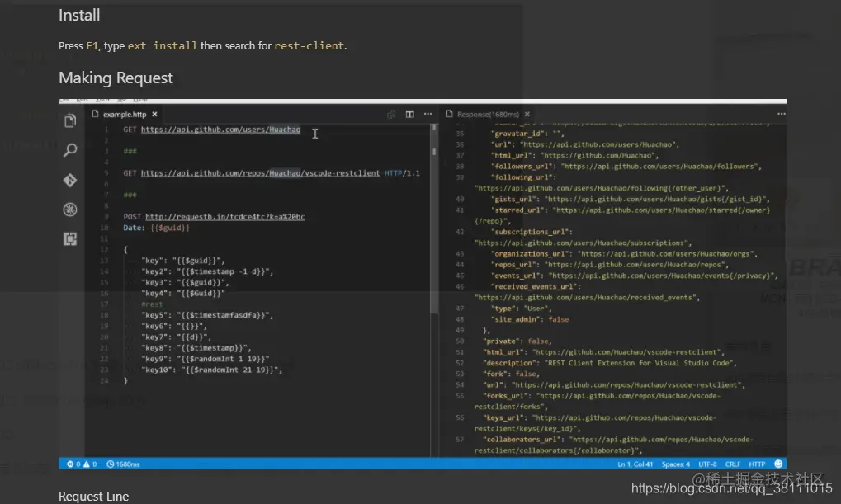Close the Response(1680ms) tab
The image size is (841, 504).
tap(527, 114)
